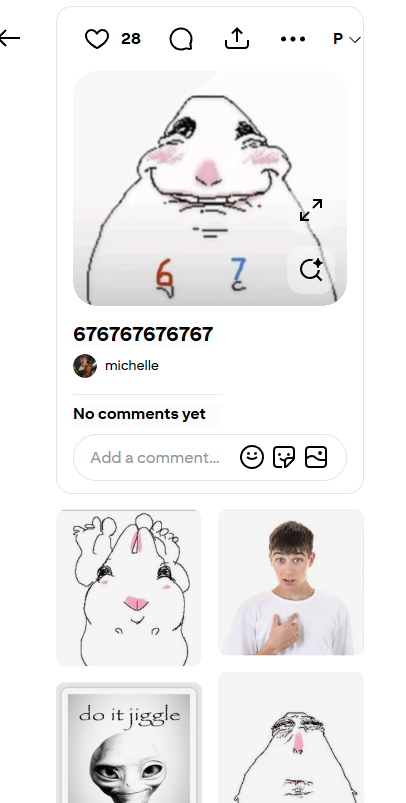406x803 pixels.
Task: Open the do it jiggle alien pin
Action: pos(129,743)
